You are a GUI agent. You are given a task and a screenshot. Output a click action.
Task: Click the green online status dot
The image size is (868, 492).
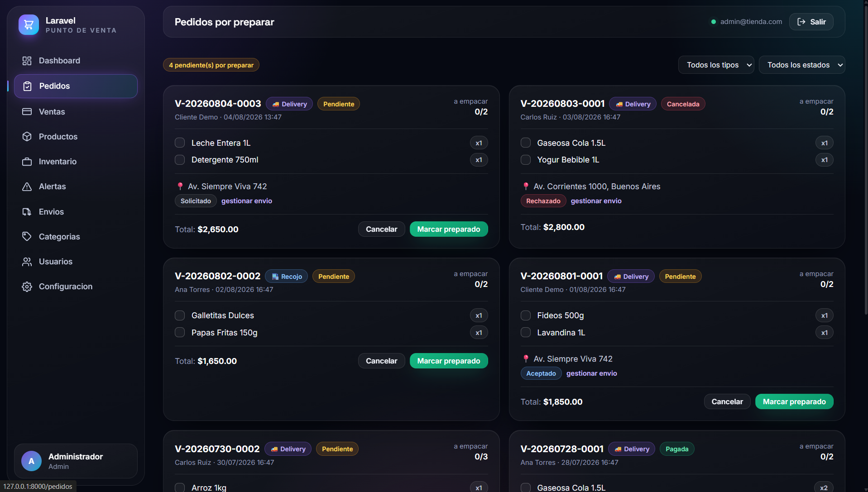714,22
